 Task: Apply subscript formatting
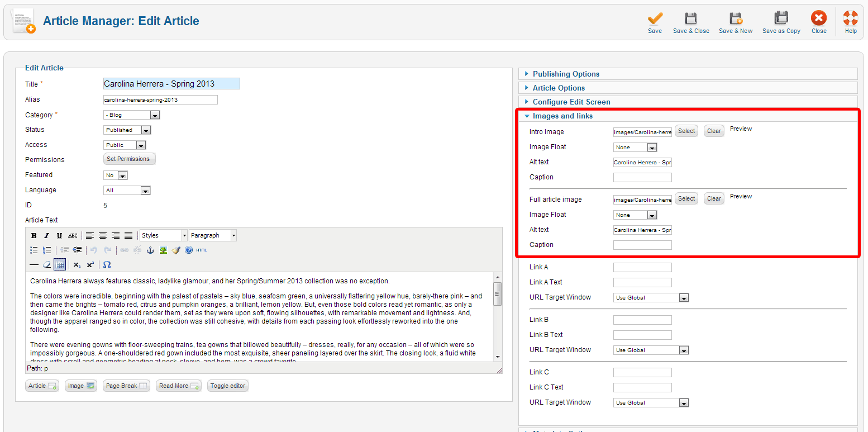click(77, 264)
